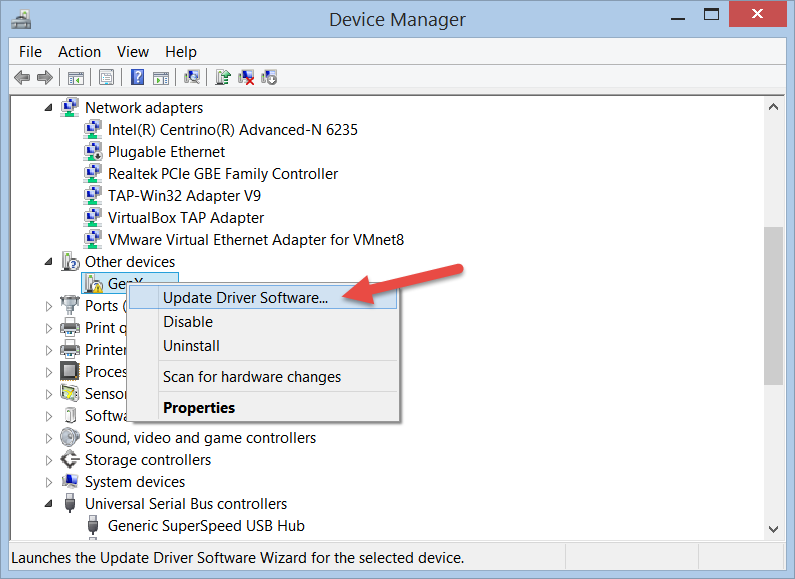This screenshot has height=579, width=795.
Task: Click Scan for hardware changes toolbar icon
Action: click(x=192, y=77)
